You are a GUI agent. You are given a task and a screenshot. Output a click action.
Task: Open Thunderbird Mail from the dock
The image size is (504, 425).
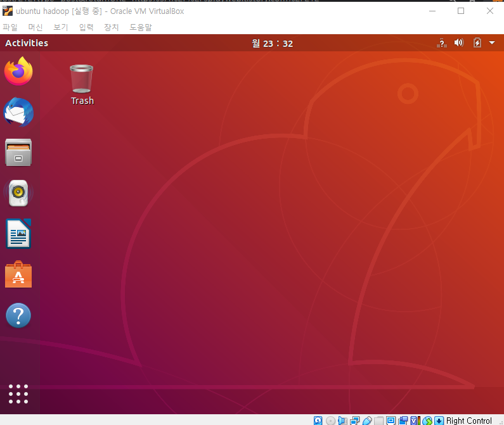[x=18, y=112]
